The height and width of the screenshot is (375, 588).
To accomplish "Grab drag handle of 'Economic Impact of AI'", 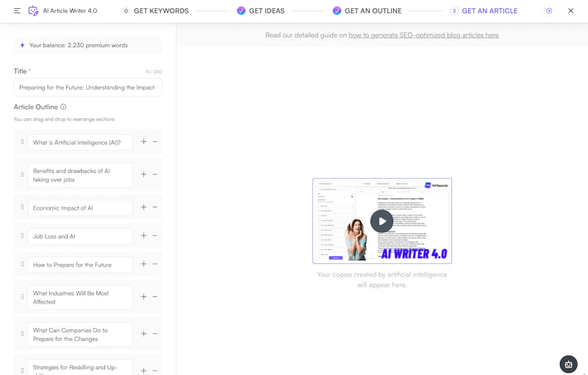I will (22, 207).
